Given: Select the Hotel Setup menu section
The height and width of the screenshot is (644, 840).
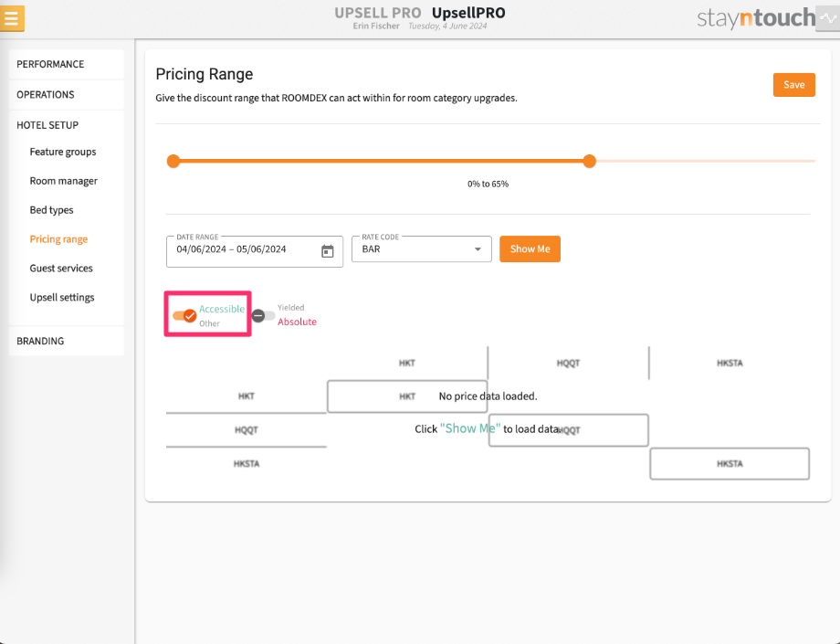Looking at the screenshot, I should point(67,125).
